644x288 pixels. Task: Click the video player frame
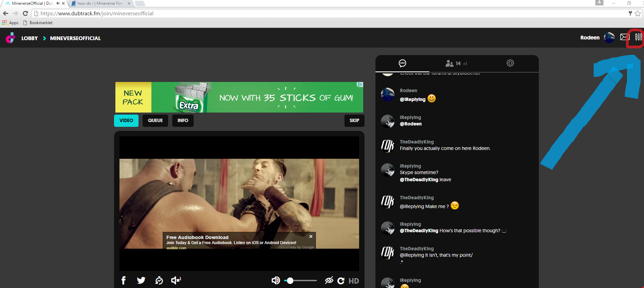pyautogui.click(x=239, y=203)
